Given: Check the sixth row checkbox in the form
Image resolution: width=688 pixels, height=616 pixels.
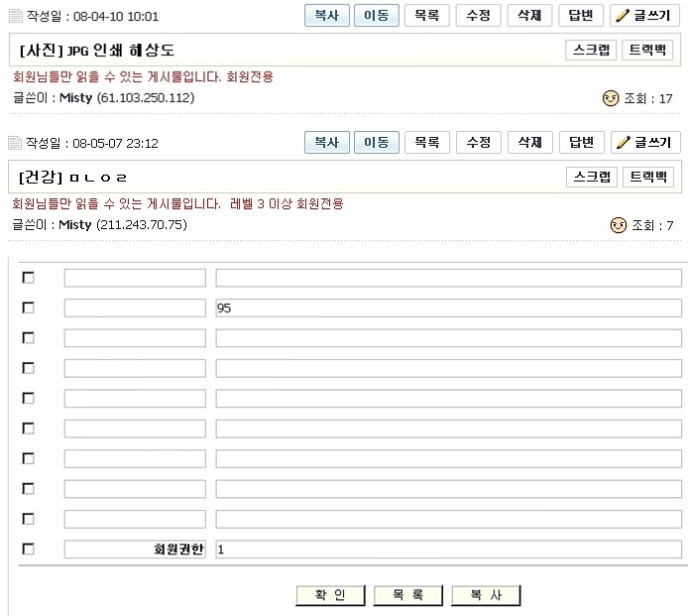Looking at the screenshot, I should 28,429.
